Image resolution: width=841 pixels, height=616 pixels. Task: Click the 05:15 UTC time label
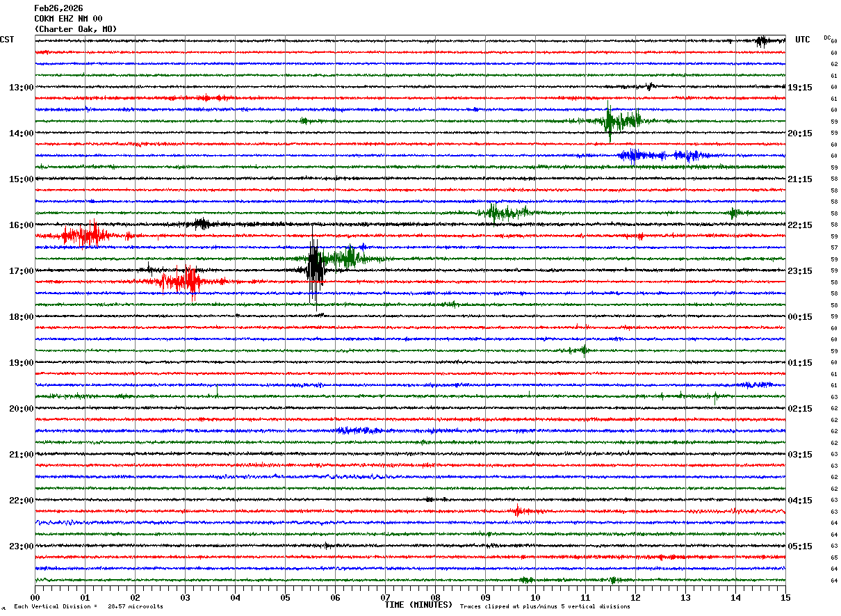coord(800,546)
